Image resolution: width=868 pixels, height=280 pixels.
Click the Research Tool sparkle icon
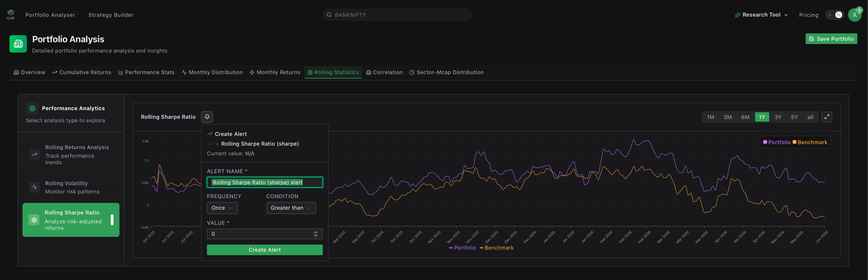pyautogui.click(x=737, y=15)
